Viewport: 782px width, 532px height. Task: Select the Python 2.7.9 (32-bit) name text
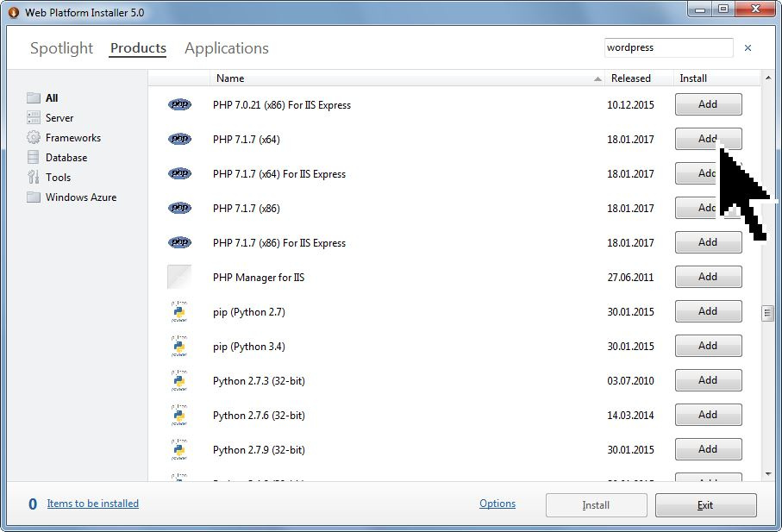pos(259,450)
